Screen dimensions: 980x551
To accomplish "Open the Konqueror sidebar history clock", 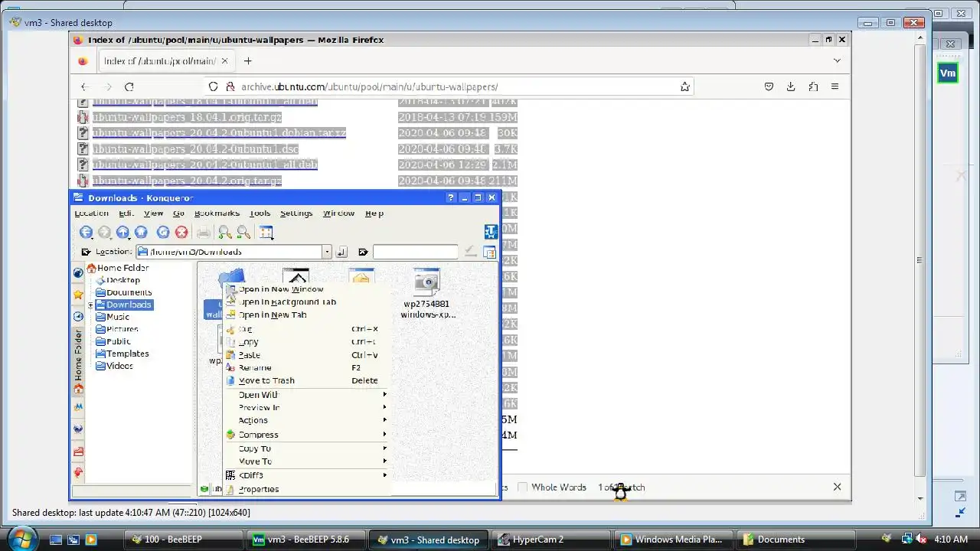I will [x=78, y=316].
